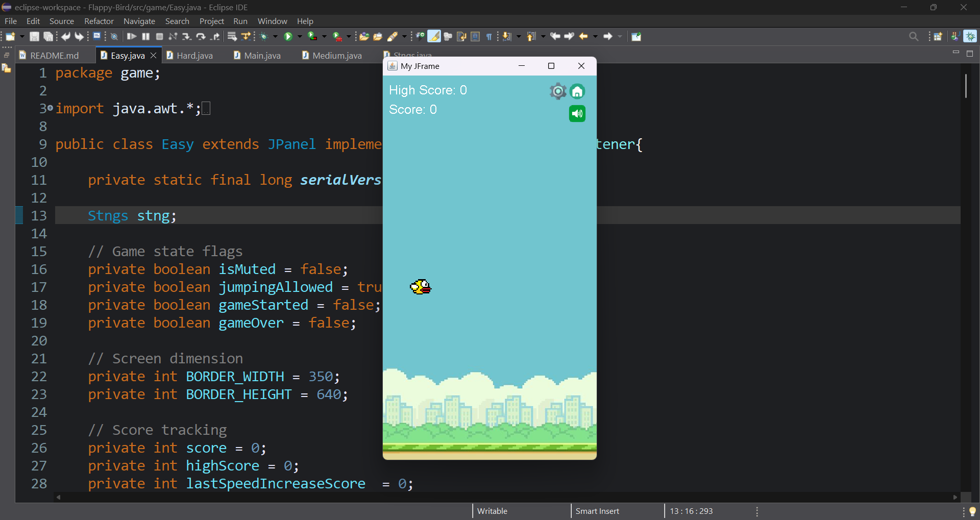Toggle Mark Occurrences highlighter button
This screenshot has height=520, width=980.
[434, 36]
